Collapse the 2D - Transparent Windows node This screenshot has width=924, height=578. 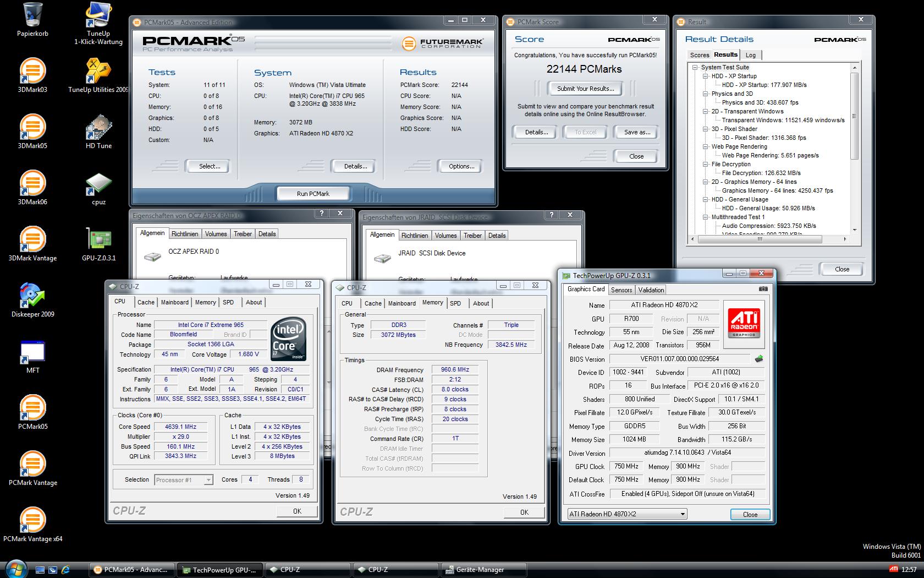pyautogui.click(x=706, y=111)
